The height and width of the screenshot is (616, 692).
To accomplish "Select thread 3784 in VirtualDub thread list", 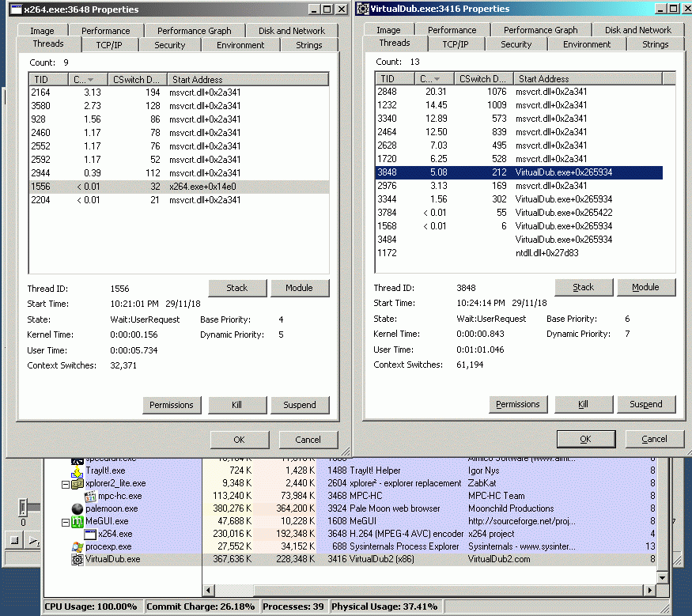I will coord(519,213).
